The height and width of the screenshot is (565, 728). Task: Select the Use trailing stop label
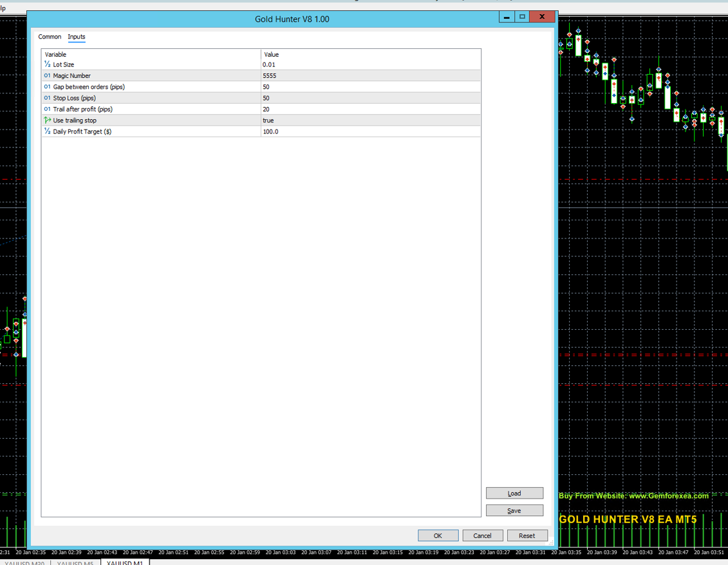[75, 120]
